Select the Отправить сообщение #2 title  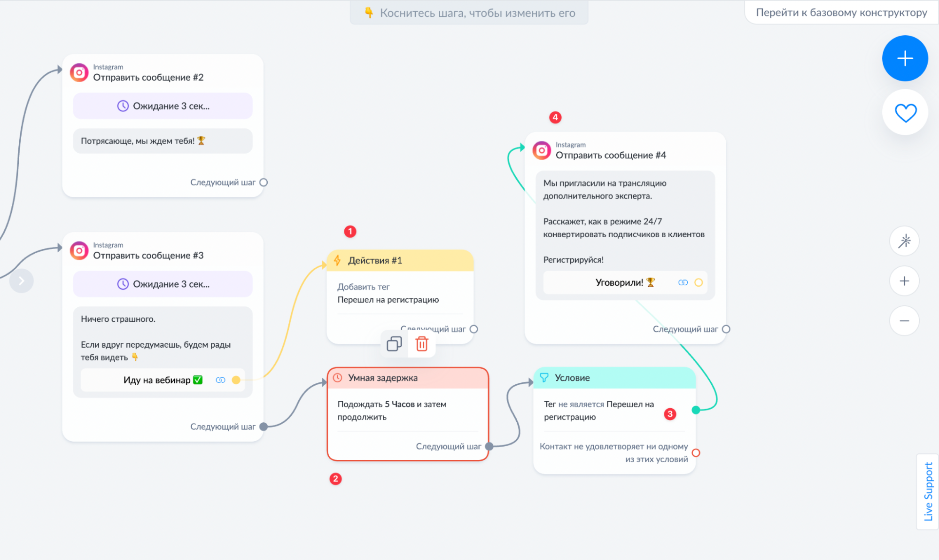148,78
